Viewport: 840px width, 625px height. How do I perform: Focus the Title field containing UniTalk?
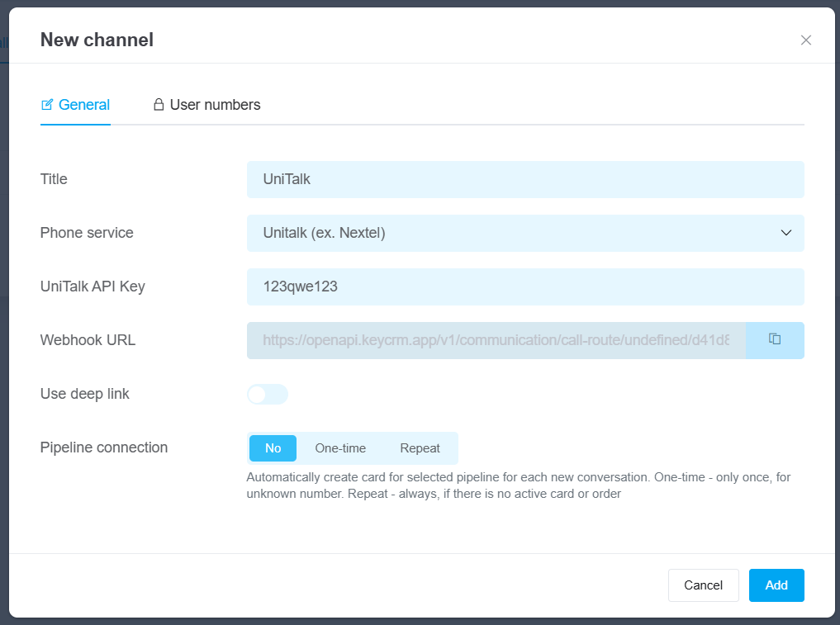524,179
